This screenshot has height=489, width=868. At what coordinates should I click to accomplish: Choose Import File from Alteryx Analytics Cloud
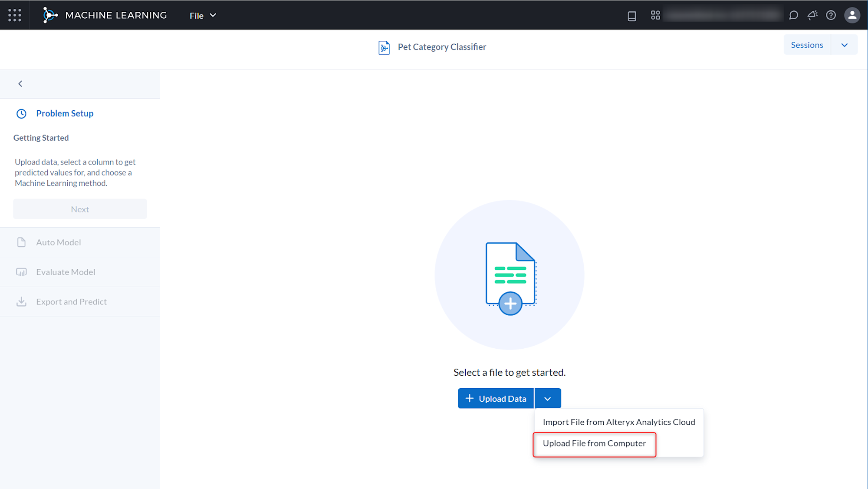(618, 422)
